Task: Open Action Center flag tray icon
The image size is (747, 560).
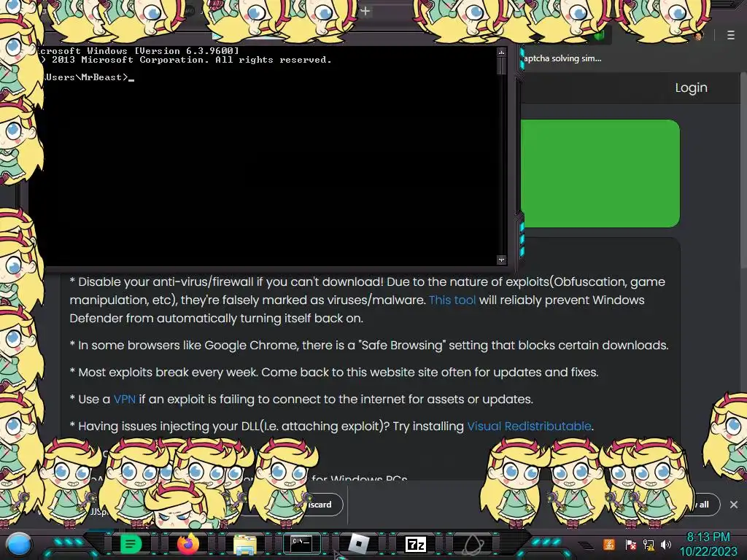Action: (x=630, y=545)
